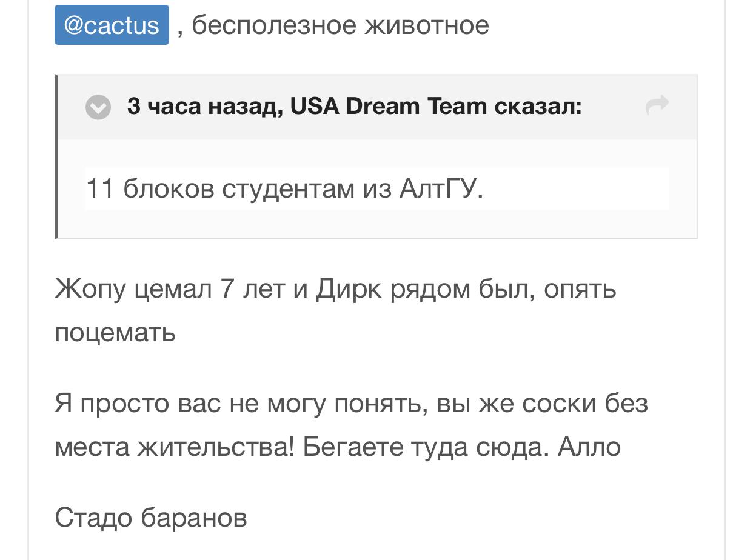Click the line starting "Я просто вас"
This screenshot has width=753, height=560.
pyautogui.click(x=351, y=403)
